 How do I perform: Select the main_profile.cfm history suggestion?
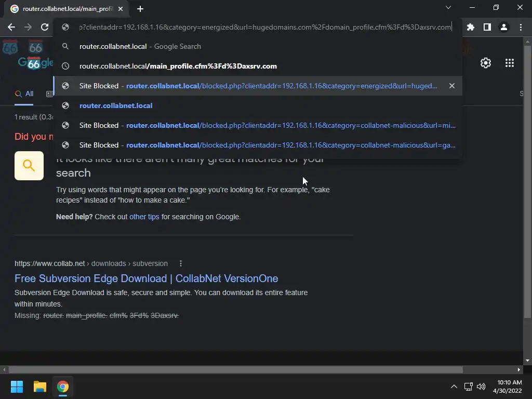(258, 66)
